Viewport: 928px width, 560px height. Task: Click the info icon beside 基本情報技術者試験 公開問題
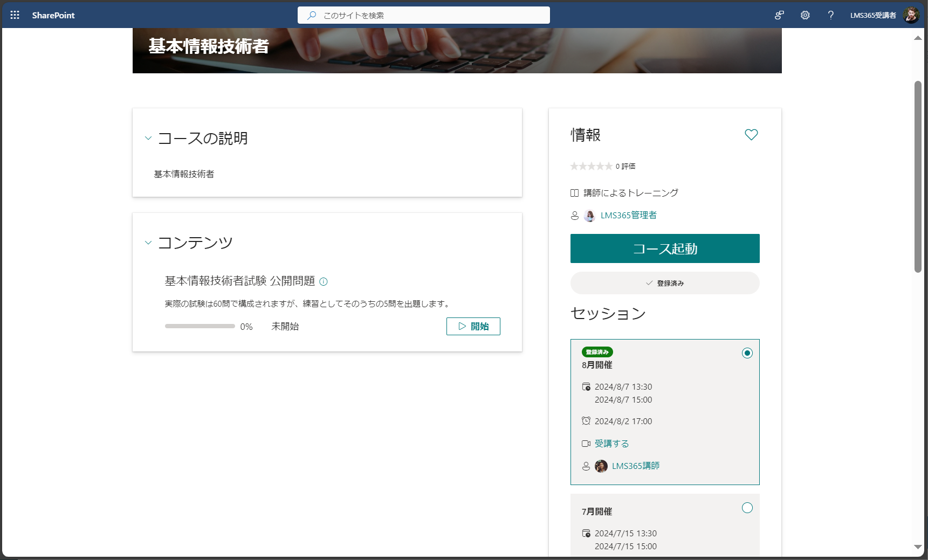click(x=323, y=281)
